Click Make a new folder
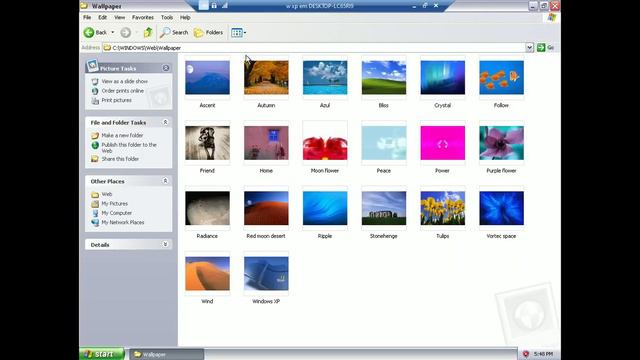The image size is (640, 360). click(122, 135)
